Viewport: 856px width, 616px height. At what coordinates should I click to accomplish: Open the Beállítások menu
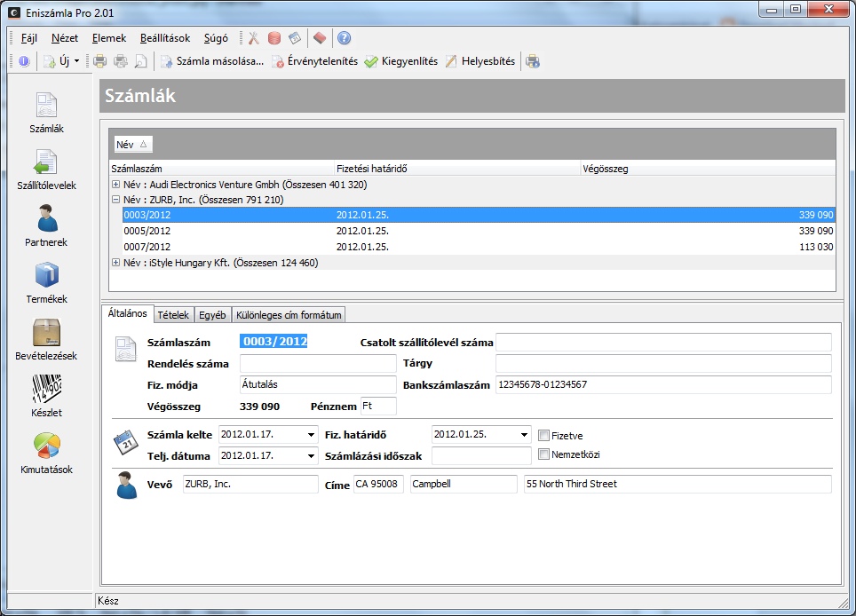(164, 38)
